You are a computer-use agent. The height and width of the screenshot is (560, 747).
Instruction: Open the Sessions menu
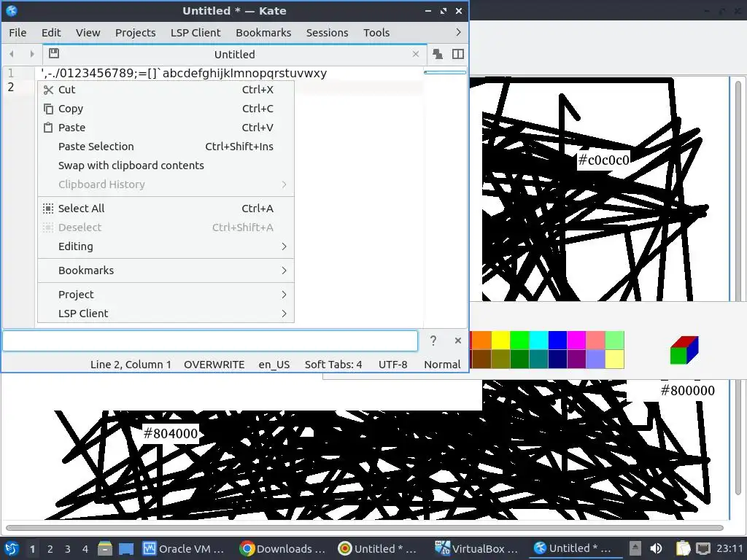tap(327, 32)
